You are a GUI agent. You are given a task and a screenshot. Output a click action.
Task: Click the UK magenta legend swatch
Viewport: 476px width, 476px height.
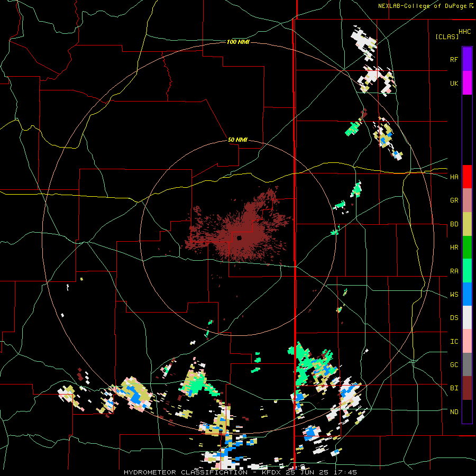coord(467,83)
